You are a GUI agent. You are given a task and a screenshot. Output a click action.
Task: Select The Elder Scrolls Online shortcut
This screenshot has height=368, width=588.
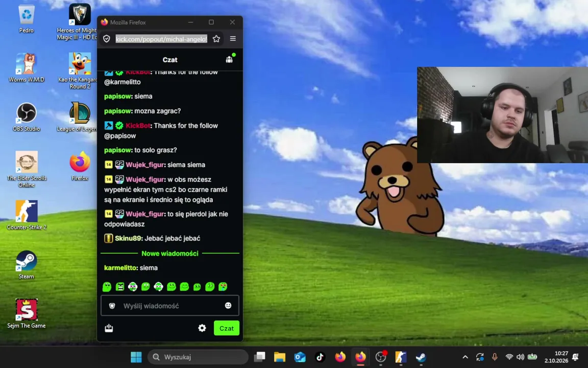point(26,169)
